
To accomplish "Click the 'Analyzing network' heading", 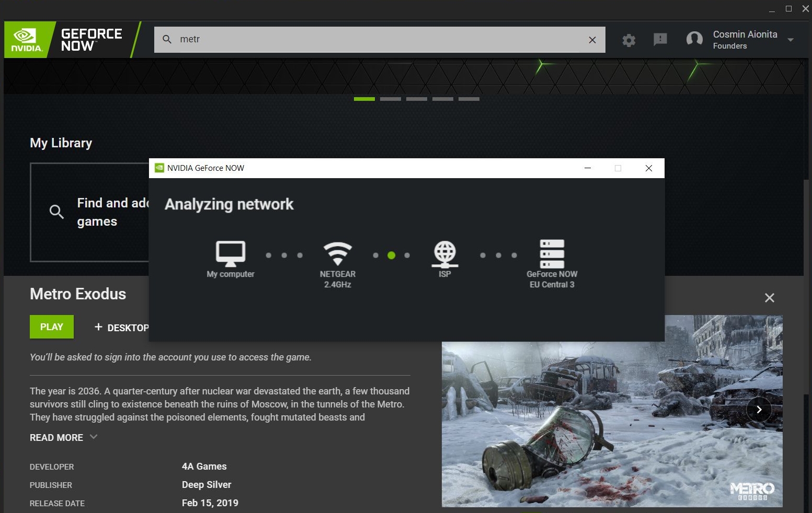I will tap(229, 204).
